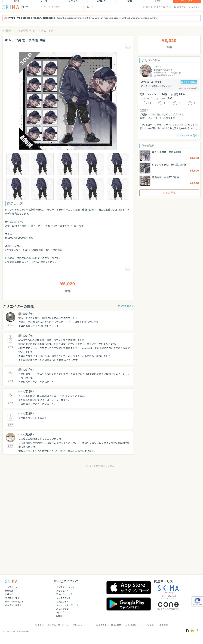Viewport: 203px width, 644px height.
Task: Expand すべてを見る reviews link
Action: [125, 306]
